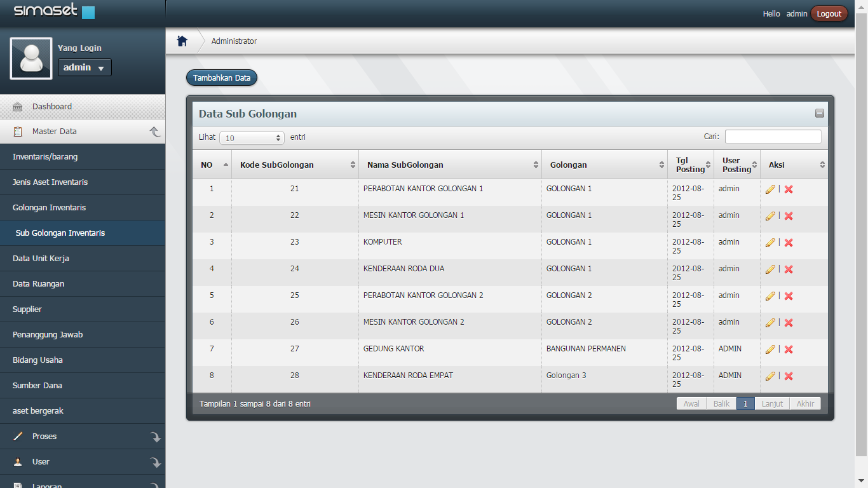Click the simaset logo

click(54, 10)
